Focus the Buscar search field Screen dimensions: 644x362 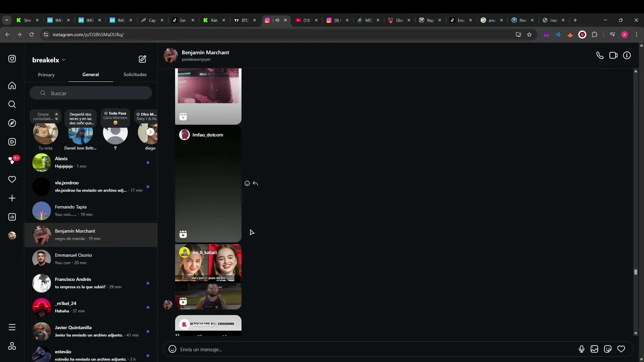pyautogui.click(x=91, y=93)
